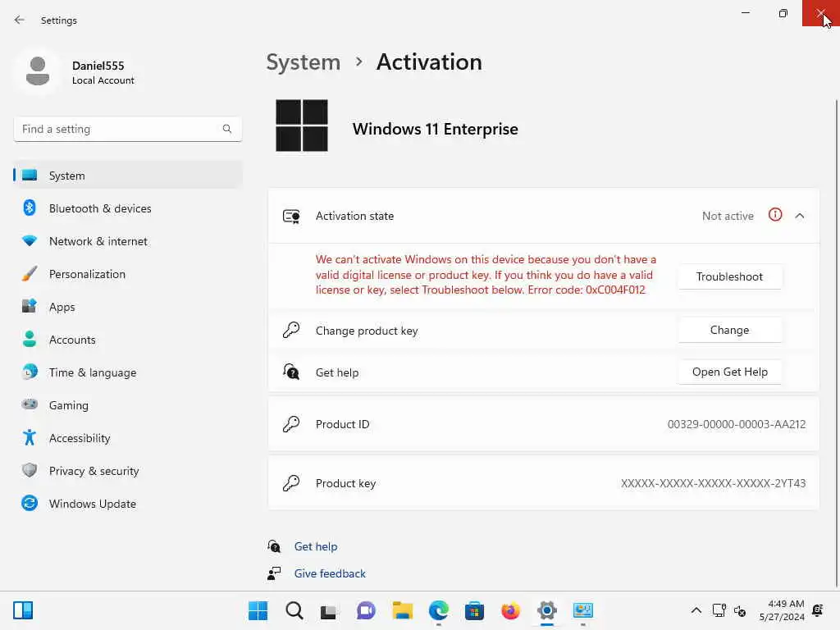This screenshot has width=840, height=630.
Task: Click the icon beside the bottom Get help link
Action: pyautogui.click(x=274, y=546)
